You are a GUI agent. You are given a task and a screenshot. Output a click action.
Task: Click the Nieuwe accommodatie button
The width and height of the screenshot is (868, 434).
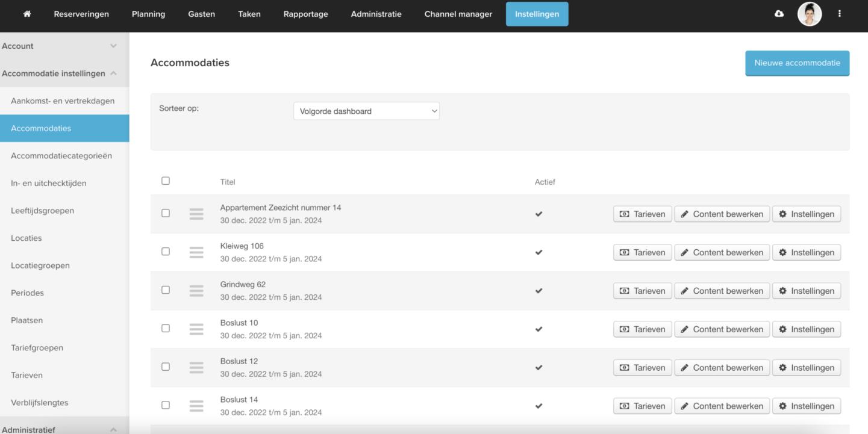pos(797,63)
